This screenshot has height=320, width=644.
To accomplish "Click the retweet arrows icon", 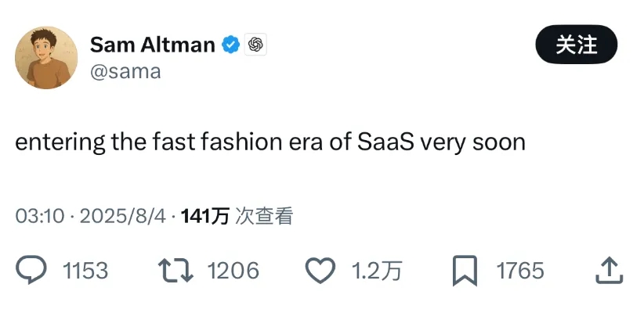I will point(175,271).
